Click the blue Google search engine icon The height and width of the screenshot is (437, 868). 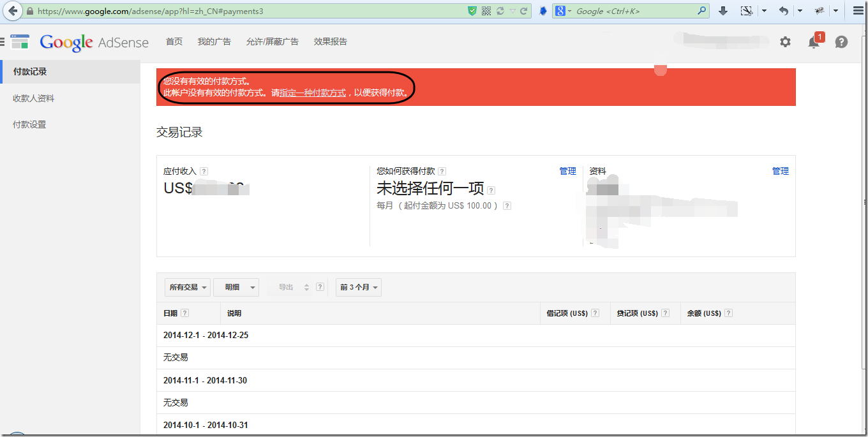560,11
